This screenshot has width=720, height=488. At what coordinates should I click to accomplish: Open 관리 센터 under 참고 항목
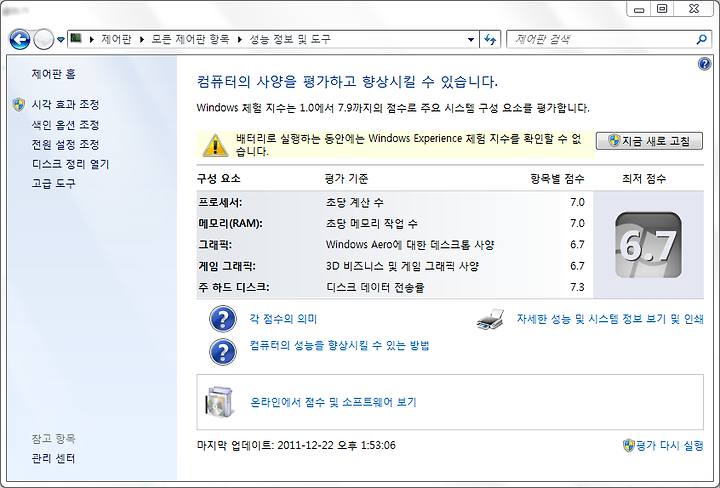coord(53,458)
